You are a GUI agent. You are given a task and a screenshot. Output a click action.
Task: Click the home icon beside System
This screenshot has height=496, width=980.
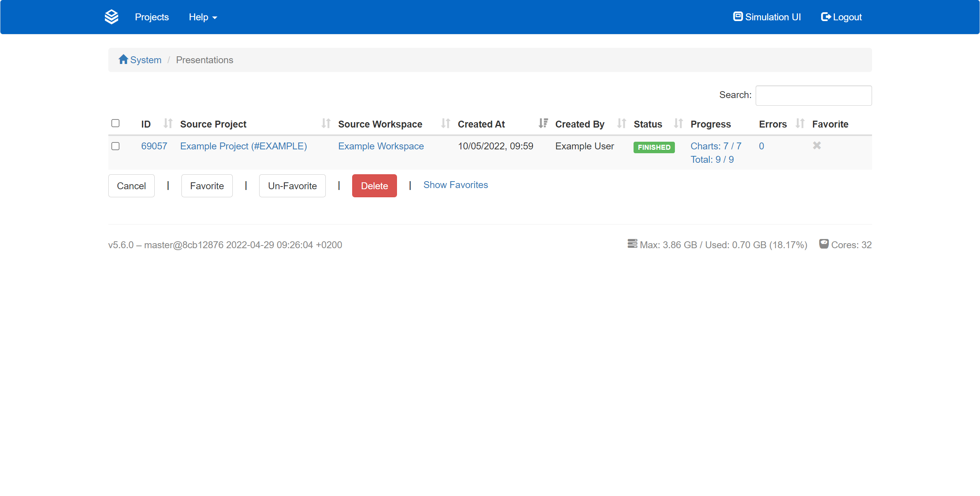(x=123, y=59)
